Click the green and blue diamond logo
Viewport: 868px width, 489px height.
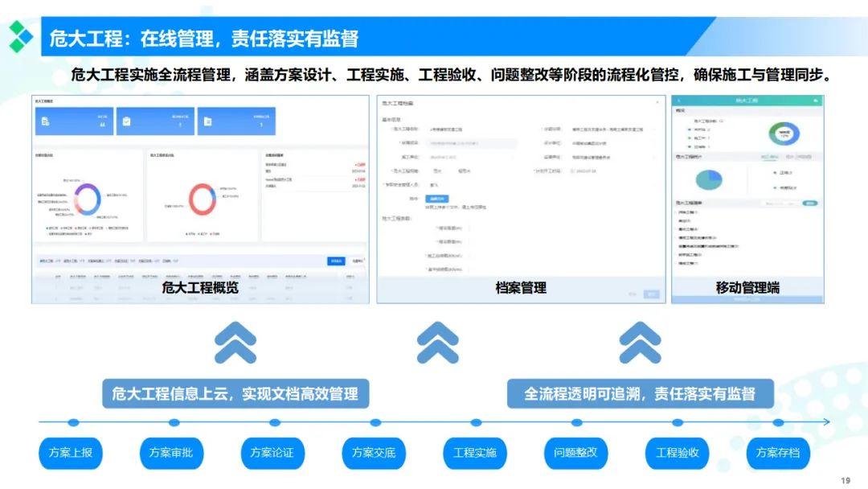click(x=20, y=36)
